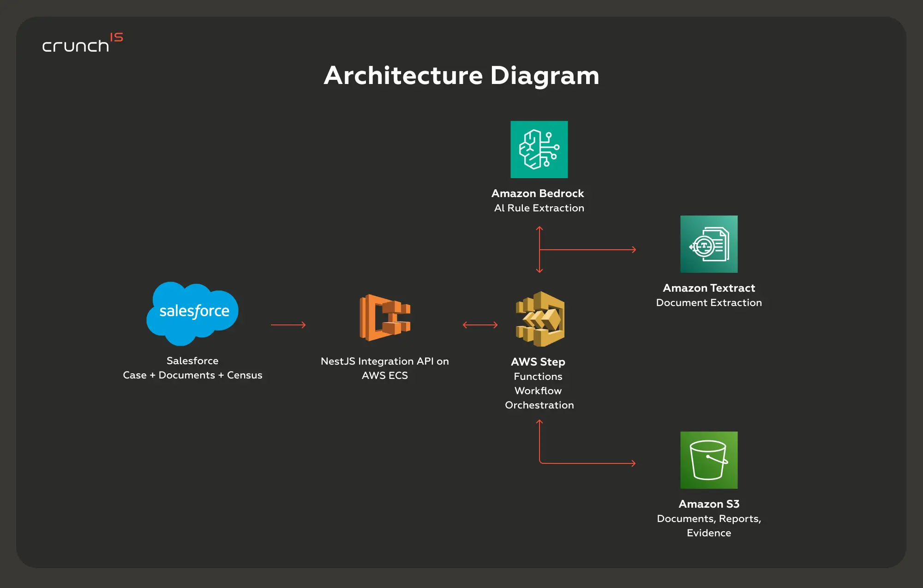
Task: Click the AWS ECS caption line
Action: point(385,376)
